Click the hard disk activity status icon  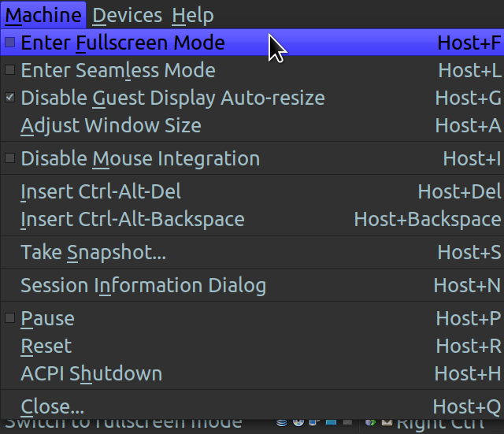point(282,423)
